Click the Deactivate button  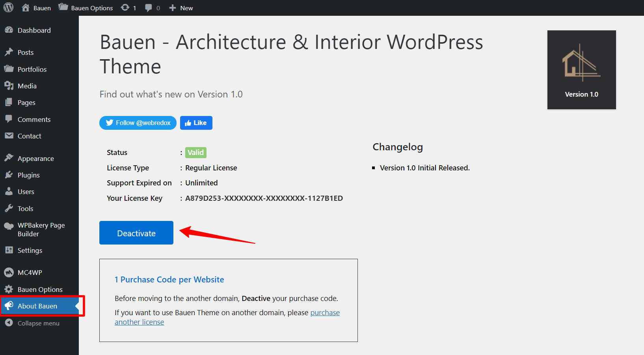136,233
